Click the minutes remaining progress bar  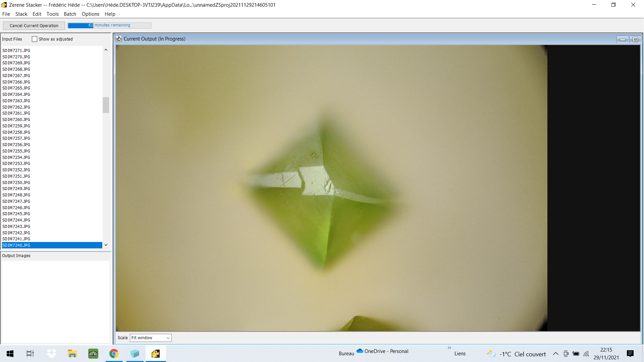click(x=109, y=25)
